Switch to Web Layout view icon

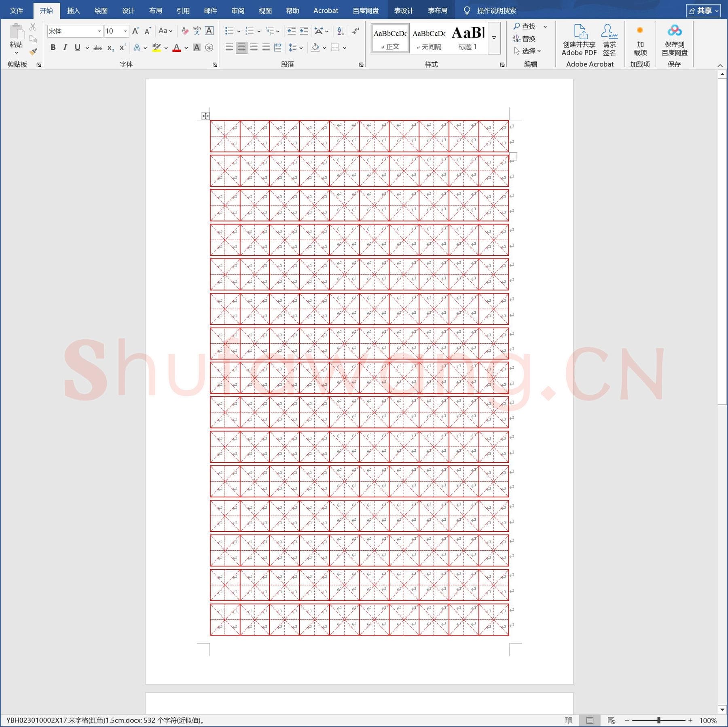click(x=612, y=720)
